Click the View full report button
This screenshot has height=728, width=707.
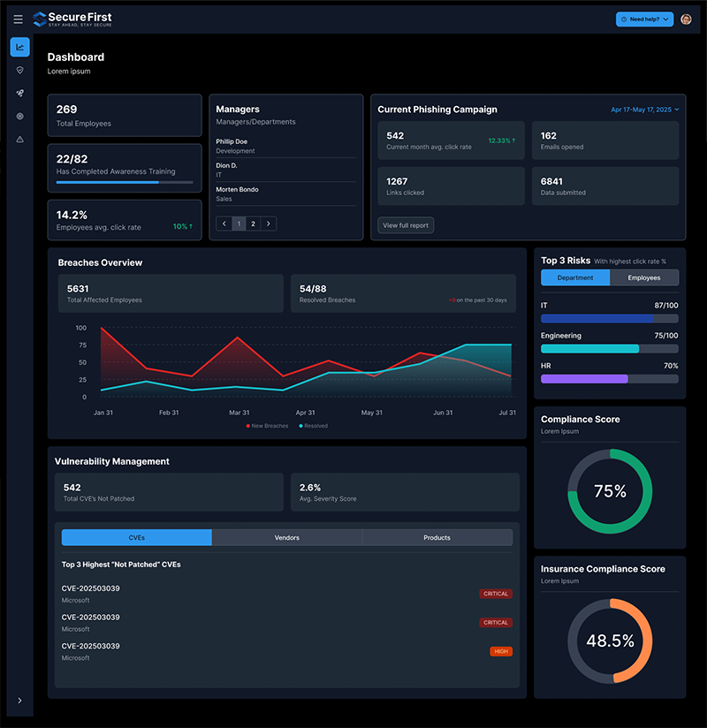tap(406, 225)
